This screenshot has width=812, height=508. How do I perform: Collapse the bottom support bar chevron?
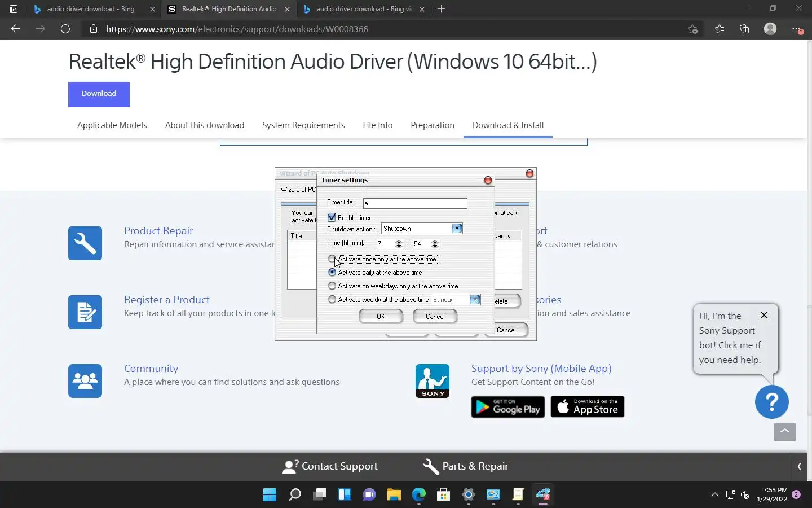(799, 466)
